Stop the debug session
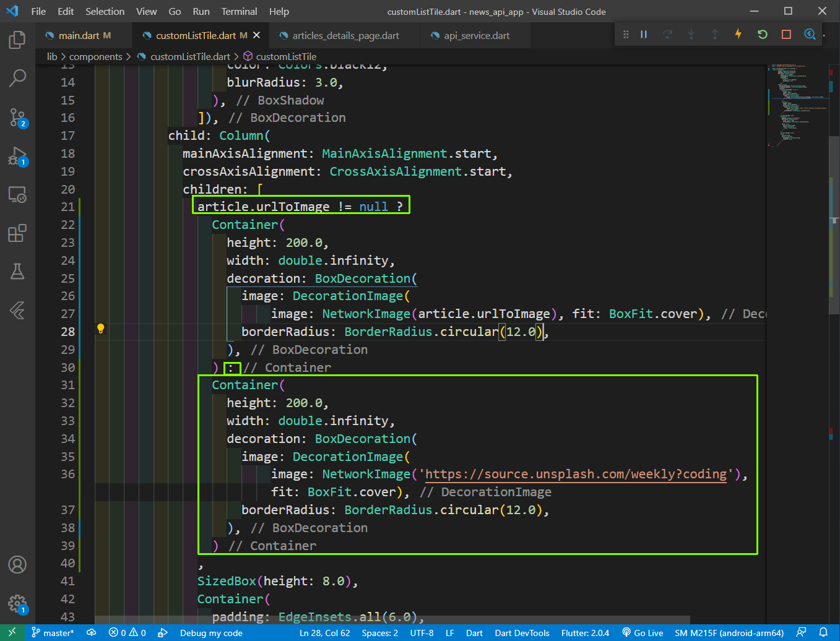 tap(786, 35)
